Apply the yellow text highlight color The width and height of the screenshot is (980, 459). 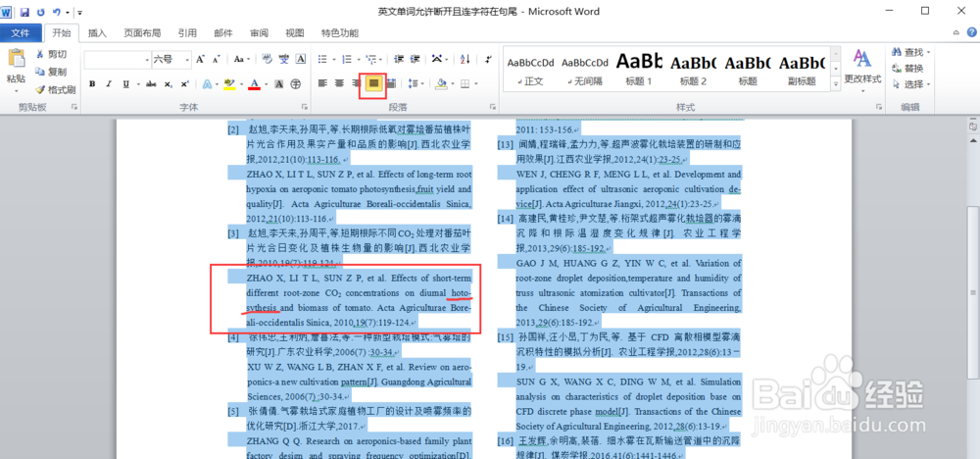(x=229, y=83)
